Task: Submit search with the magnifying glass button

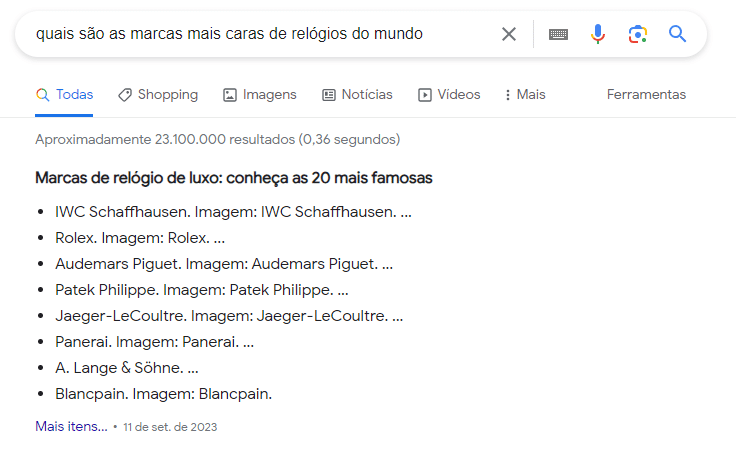Action: pyautogui.click(x=678, y=34)
